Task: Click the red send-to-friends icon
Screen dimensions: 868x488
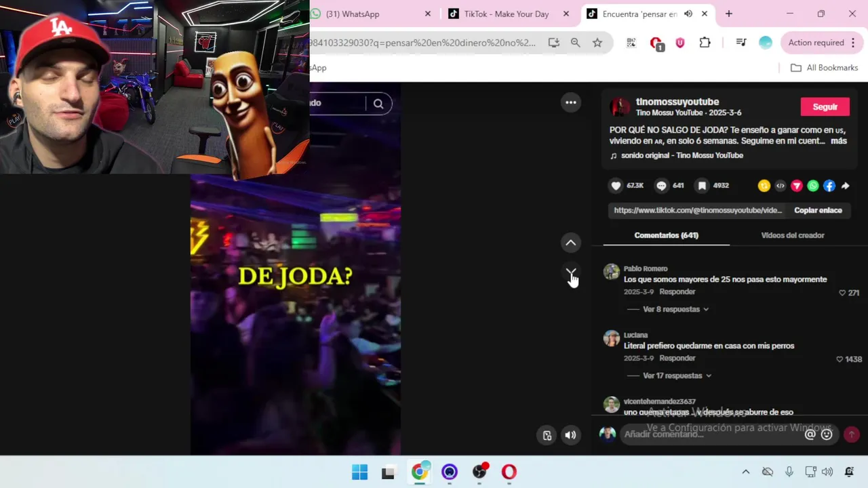Action: [x=797, y=186]
